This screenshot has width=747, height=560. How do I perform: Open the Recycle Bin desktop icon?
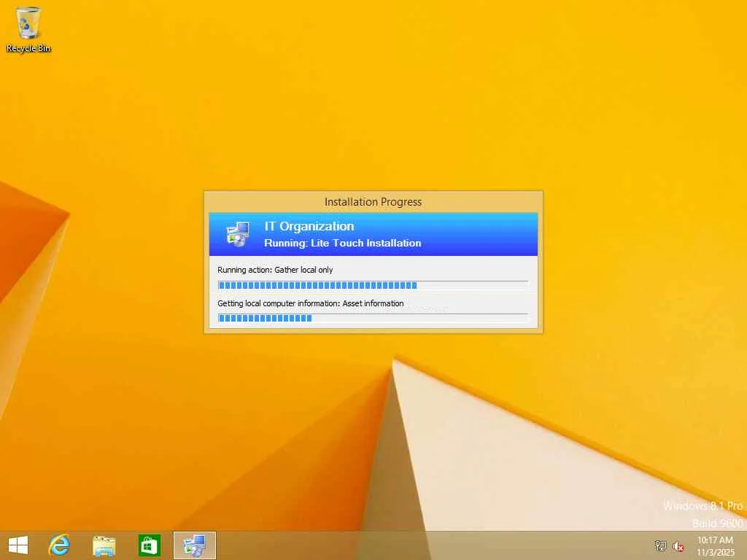point(28,29)
